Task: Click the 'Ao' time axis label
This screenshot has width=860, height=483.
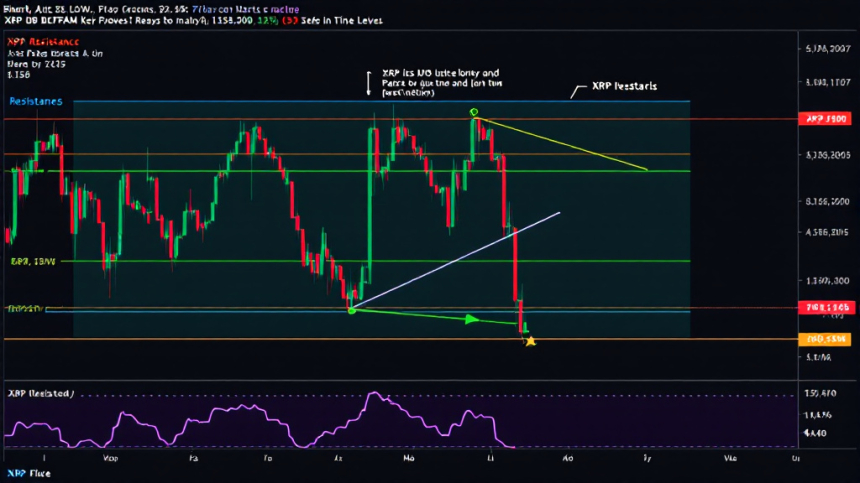Action: (x=568, y=458)
